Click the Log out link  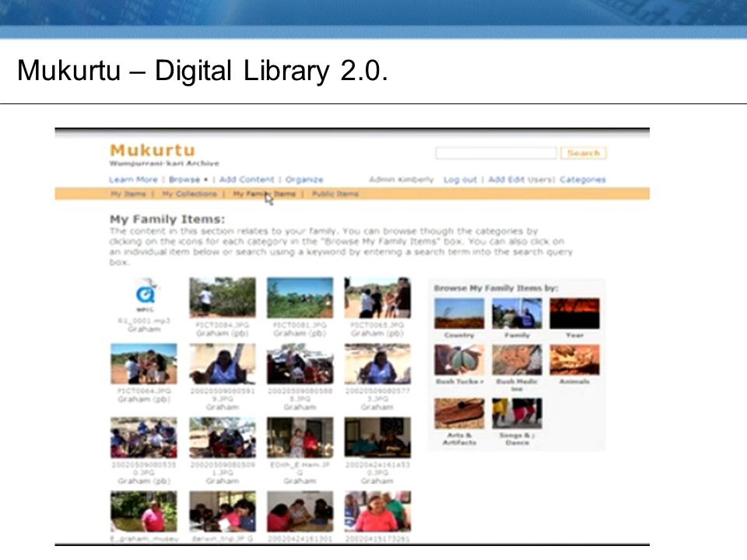(460, 180)
